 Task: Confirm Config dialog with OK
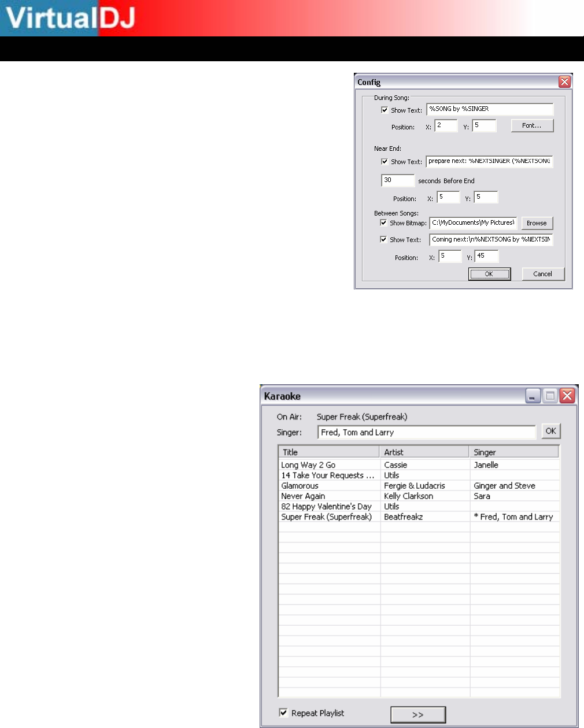pyautogui.click(x=489, y=274)
